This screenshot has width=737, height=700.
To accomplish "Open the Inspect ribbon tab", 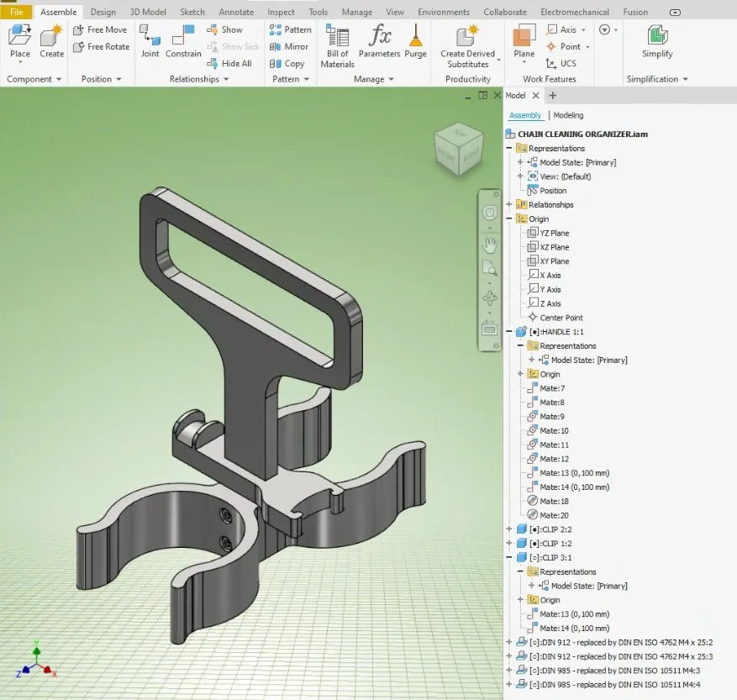I will point(281,13).
